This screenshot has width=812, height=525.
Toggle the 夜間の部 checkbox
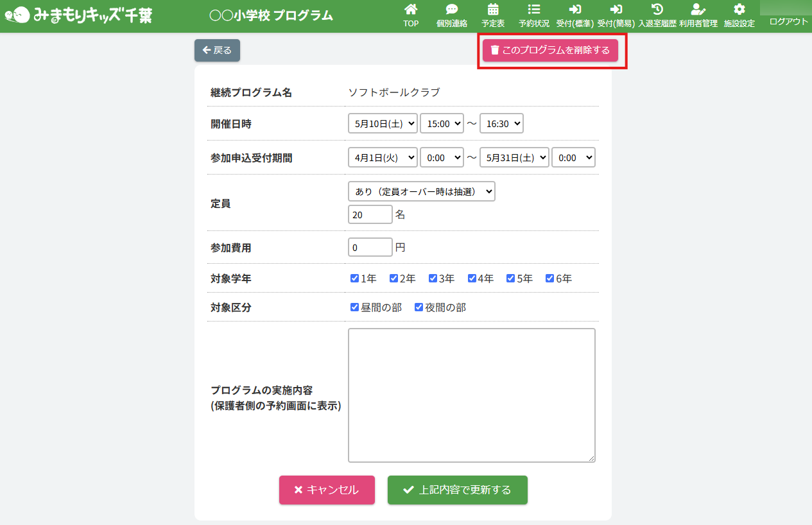(419, 307)
